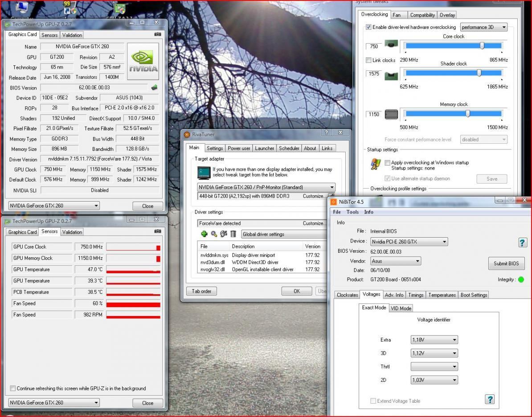Open the Clockrates tab in NiBiTor

click(x=347, y=295)
